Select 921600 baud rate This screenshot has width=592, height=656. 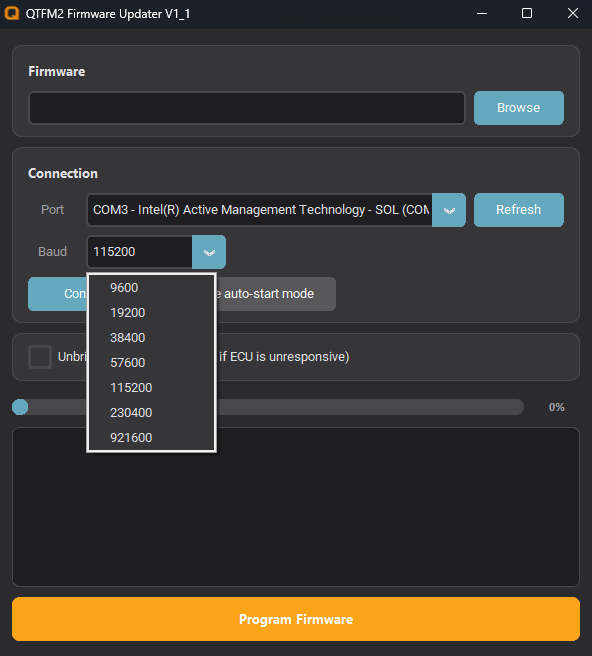[151, 438]
